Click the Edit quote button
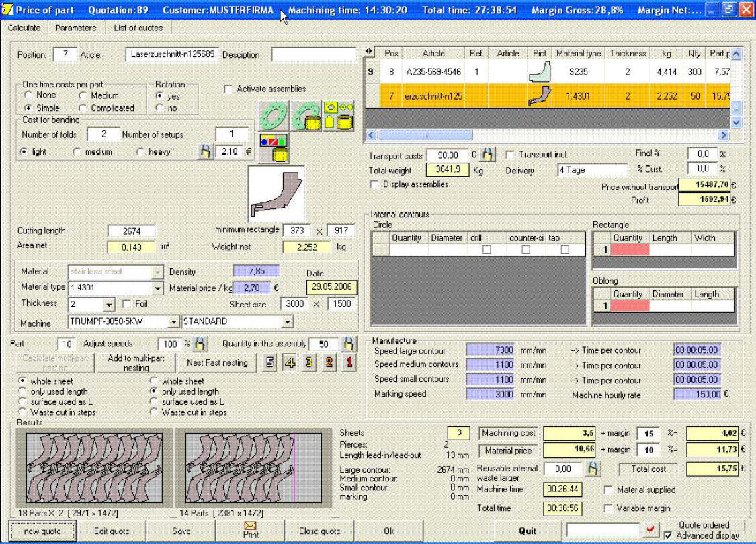The image size is (756, 544). [x=112, y=531]
